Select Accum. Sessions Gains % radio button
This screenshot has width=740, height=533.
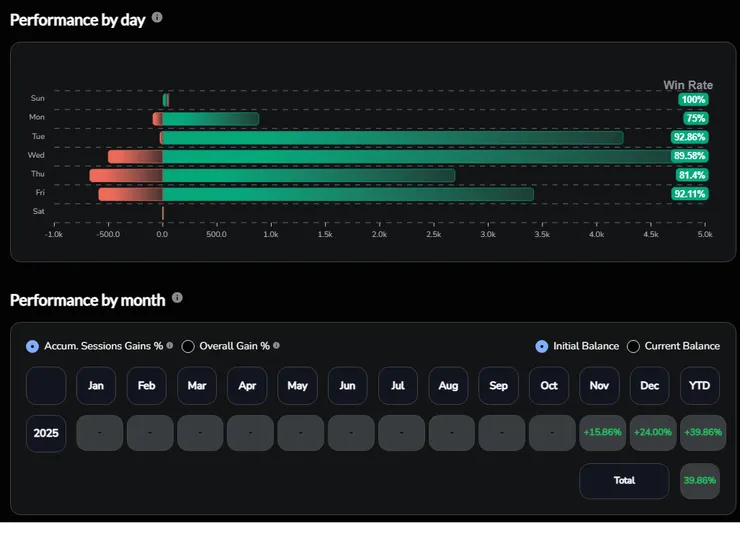point(33,346)
